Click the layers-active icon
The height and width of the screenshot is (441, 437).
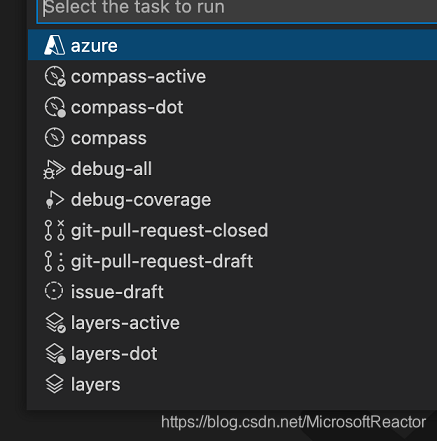point(55,323)
